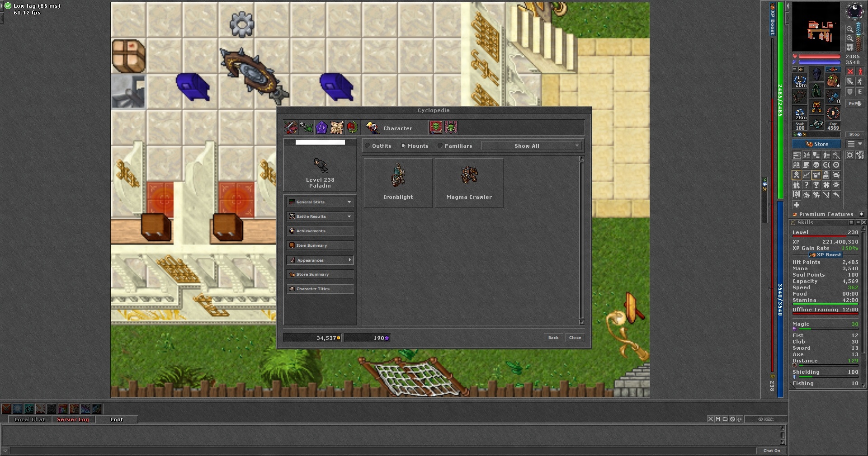The image size is (868, 456).
Task: Open the options gear button in sidebar
Action: pos(850,155)
